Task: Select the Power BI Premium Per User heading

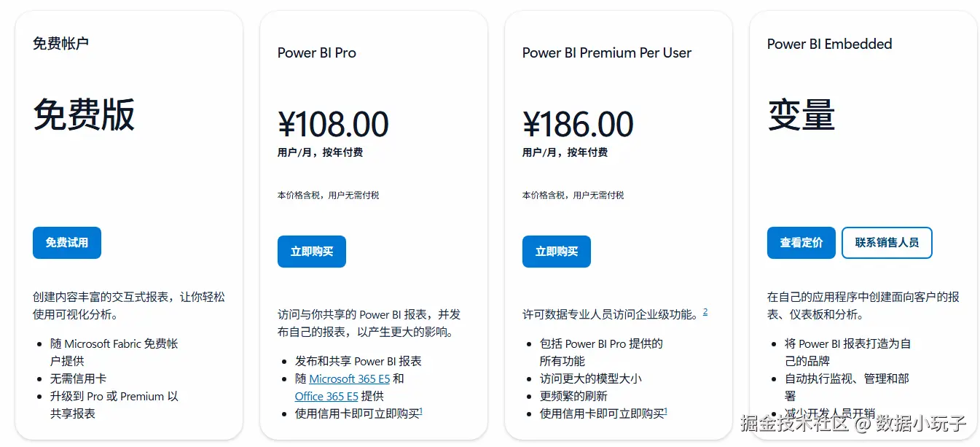Action: tap(607, 53)
